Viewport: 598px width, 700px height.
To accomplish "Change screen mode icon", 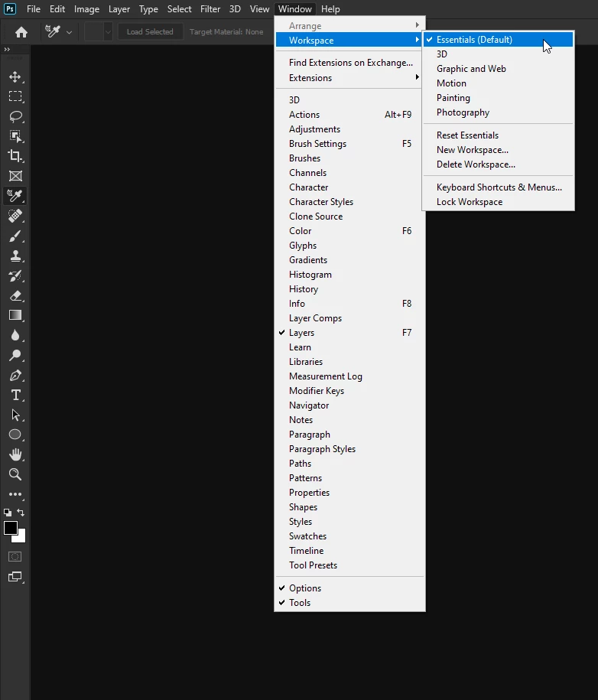I will (x=15, y=576).
